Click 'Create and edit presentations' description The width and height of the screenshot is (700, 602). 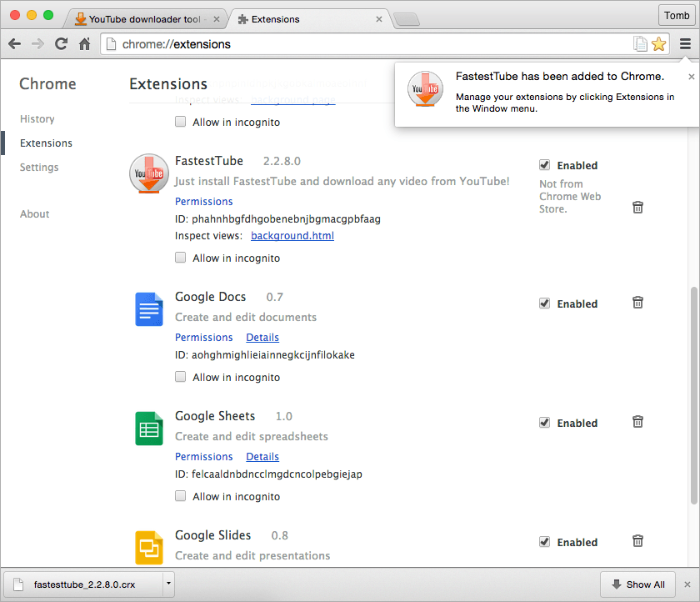point(252,555)
